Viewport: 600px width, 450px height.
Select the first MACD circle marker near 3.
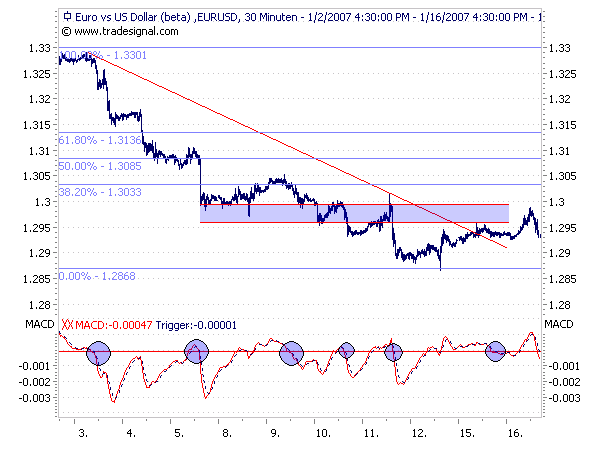point(98,352)
